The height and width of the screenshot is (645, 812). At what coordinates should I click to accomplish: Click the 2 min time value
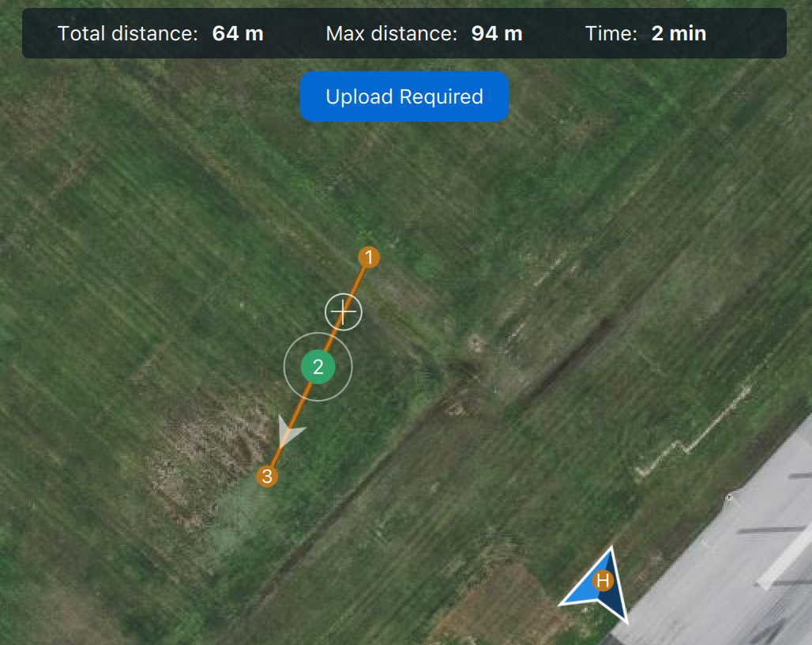click(x=679, y=34)
